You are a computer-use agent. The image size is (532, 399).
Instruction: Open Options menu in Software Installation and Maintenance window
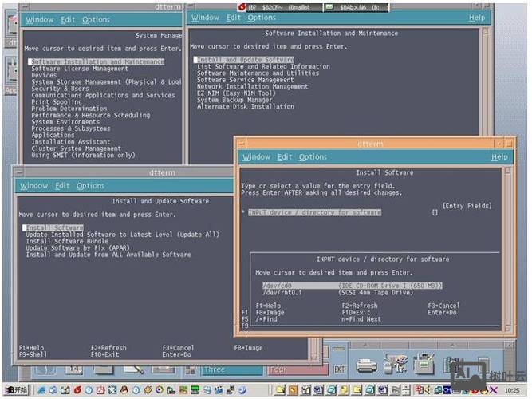[262, 18]
